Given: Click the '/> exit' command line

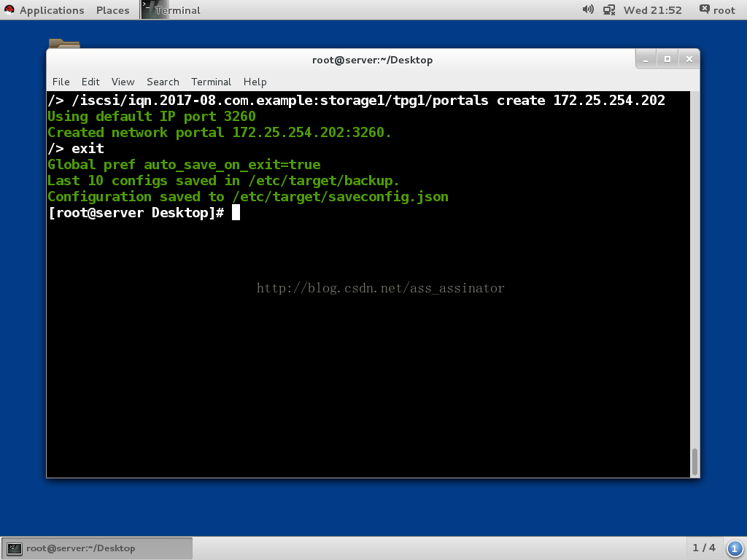Looking at the screenshot, I should pos(76,149).
